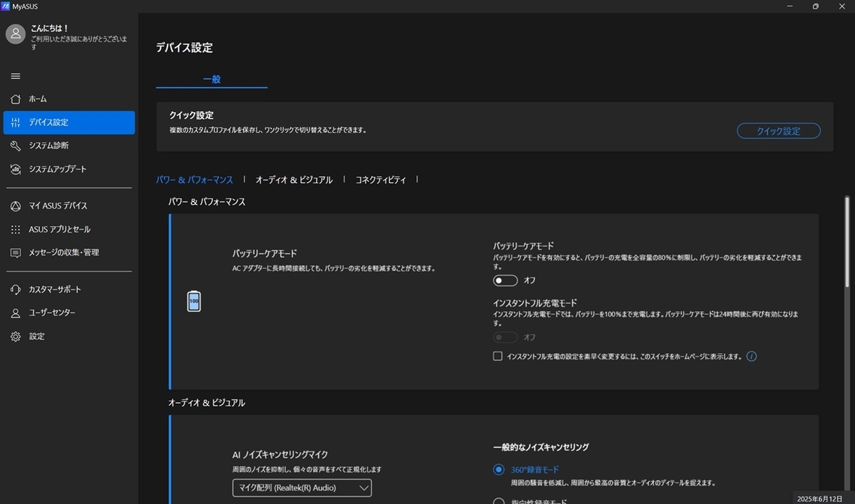This screenshot has width=855, height=504.
Task: Click the オフ label beside Battery Care switch
Action: coord(529,280)
